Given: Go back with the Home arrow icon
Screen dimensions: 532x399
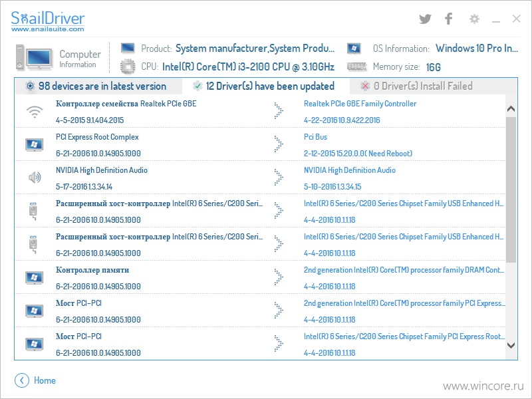Looking at the screenshot, I should coord(22,380).
